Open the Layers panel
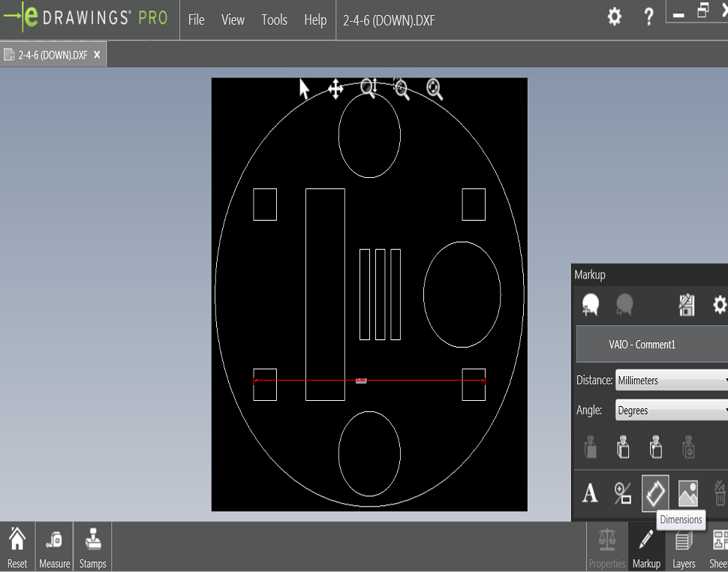This screenshot has height=572, width=728. (x=684, y=548)
